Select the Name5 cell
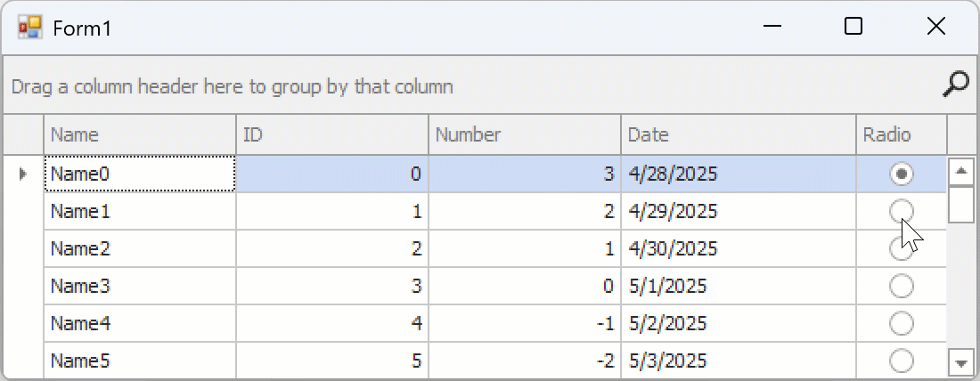 tap(140, 361)
